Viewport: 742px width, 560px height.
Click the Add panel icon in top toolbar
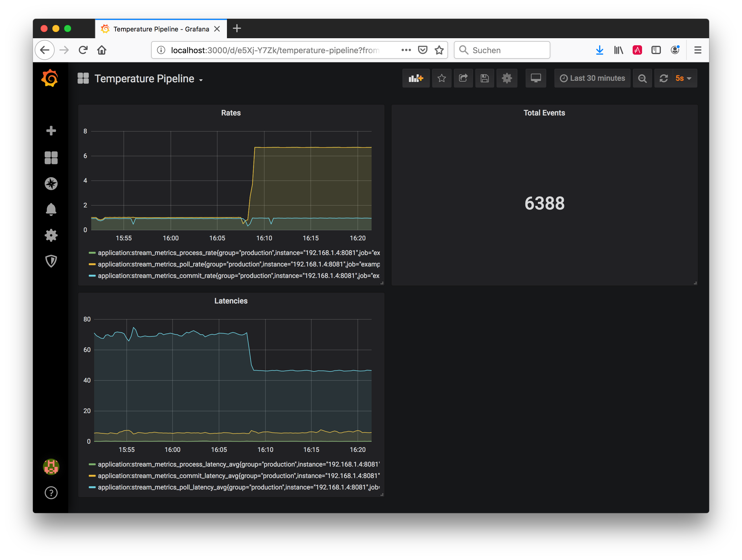pyautogui.click(x=416, y=78)
